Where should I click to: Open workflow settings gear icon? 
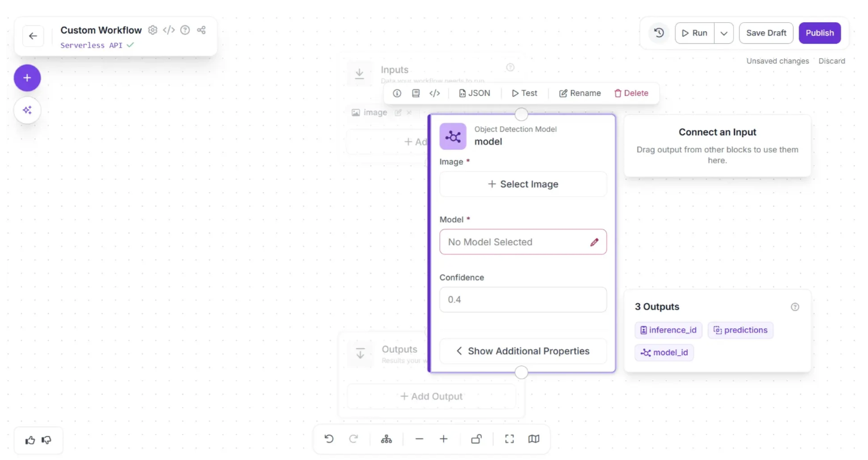[153, 30]
